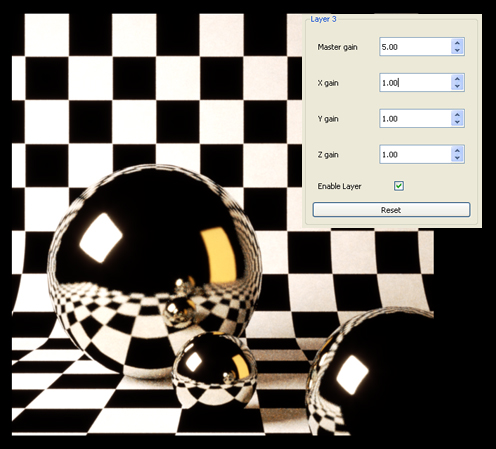This screenshot has width=496, height=449.
Task: Click the Layer 3 group title
Action: coord(323,19)
